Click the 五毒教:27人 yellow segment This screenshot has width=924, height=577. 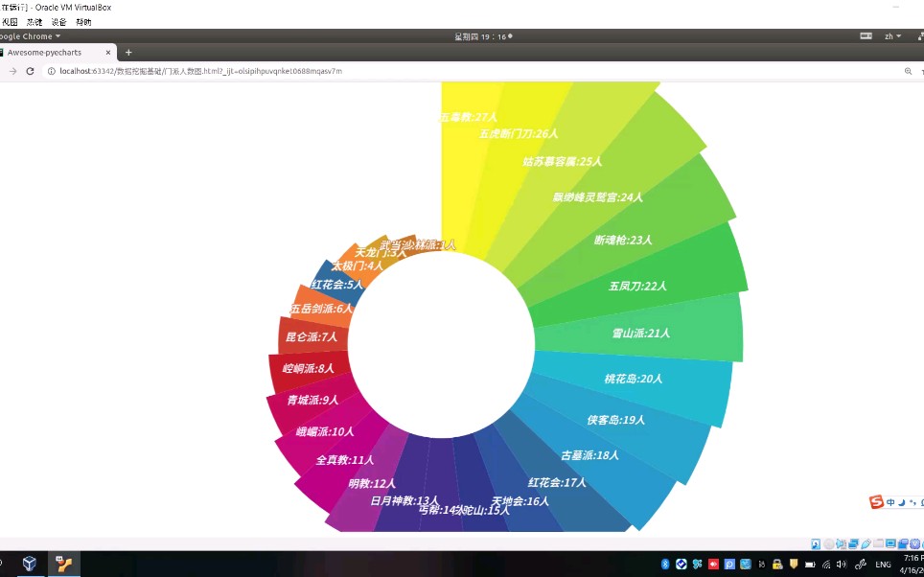tap(468, 117)
